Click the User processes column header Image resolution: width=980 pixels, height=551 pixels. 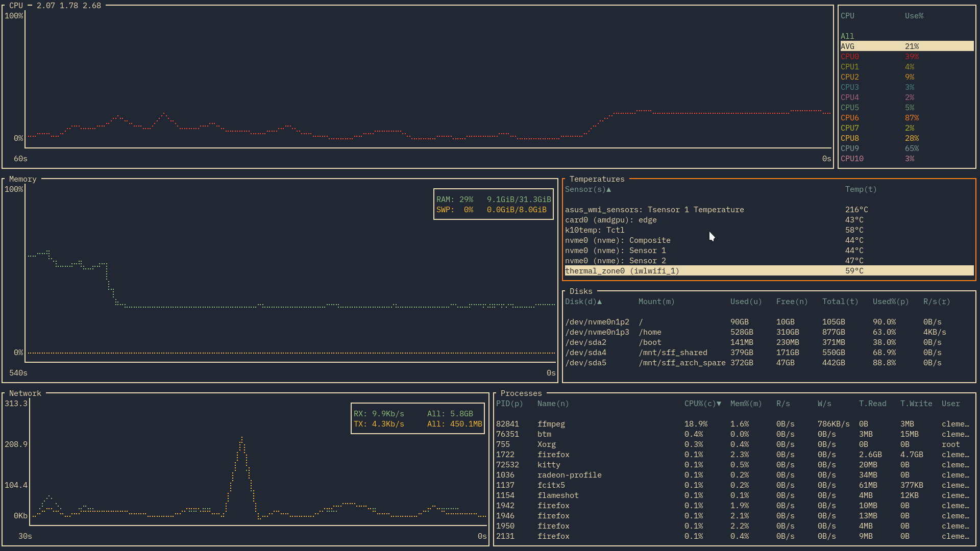point(951,404)
